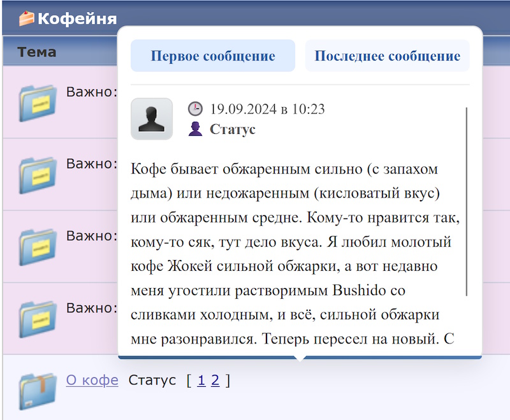
Task: Click the message text starting Кофе бывает
Action: coord(295,254)
